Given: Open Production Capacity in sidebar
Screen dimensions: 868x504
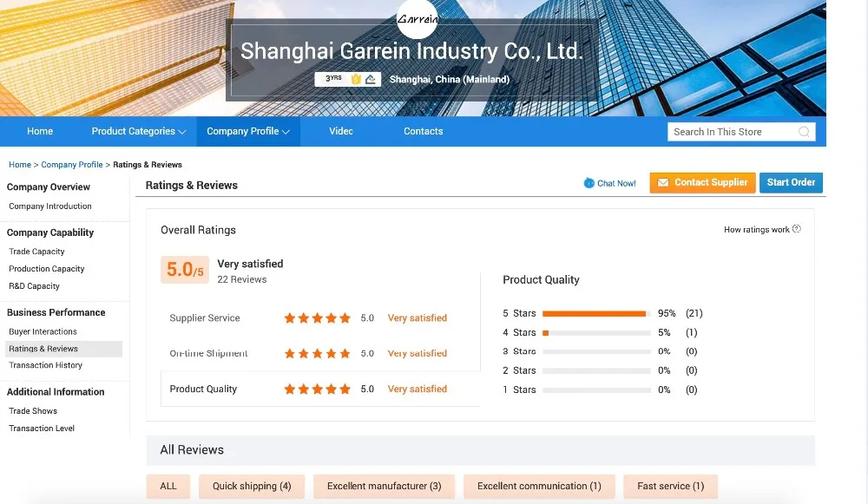Looking at the screenshot, I should tap(47, 268).
